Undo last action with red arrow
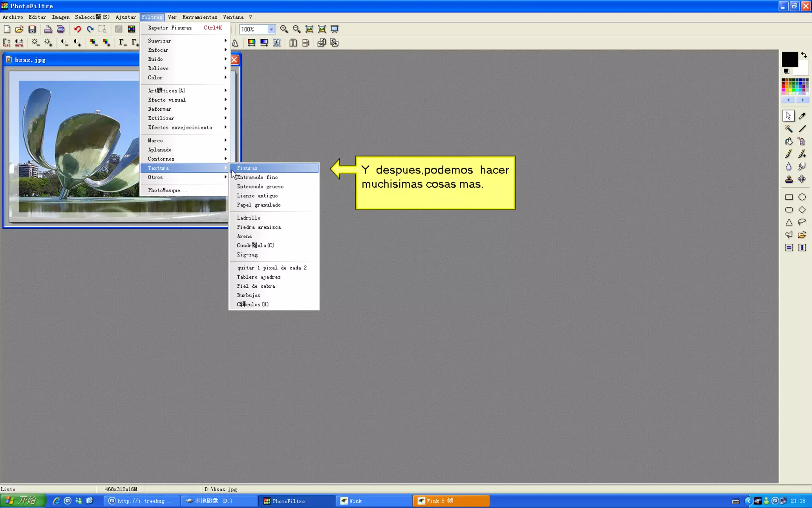Screen dimensions: 812x508 point(77,29)
